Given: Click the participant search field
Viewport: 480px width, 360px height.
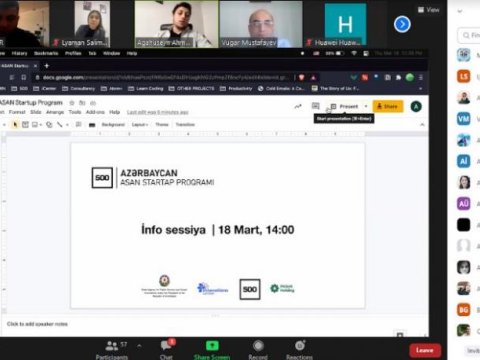Looking at the screenshot, I should coord(469,35).
